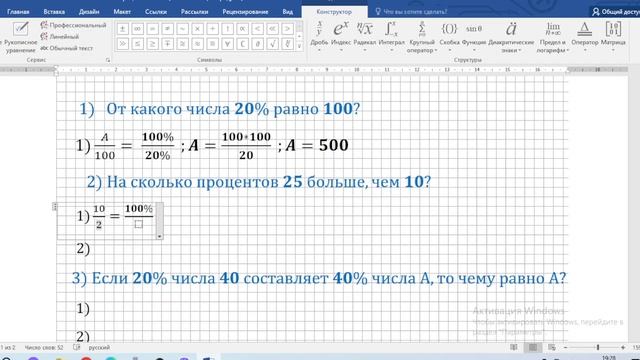
Task: Click the Число слов word count
Action: [44, 348]
